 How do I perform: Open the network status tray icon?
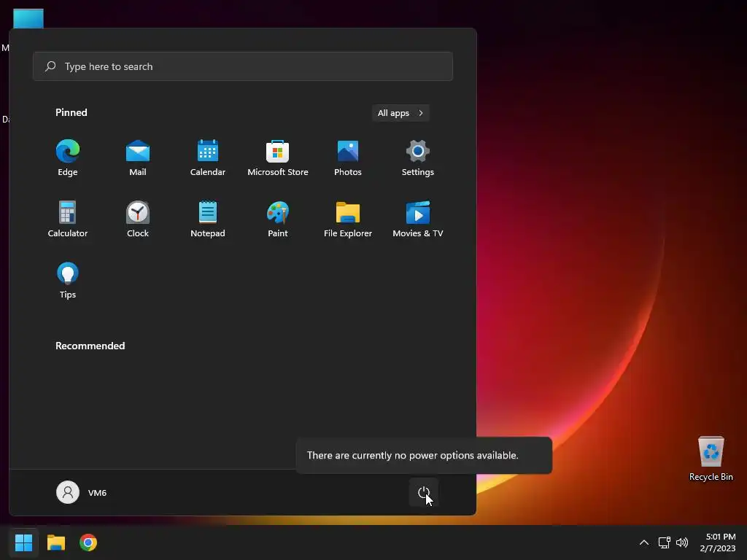664,542
